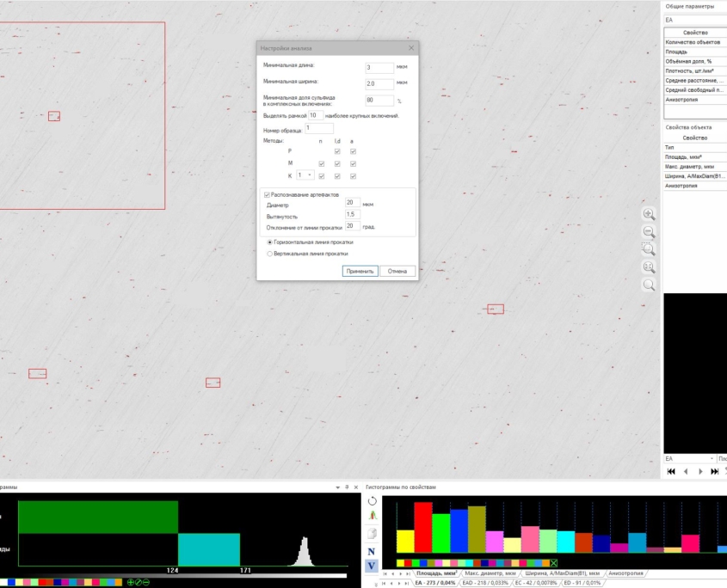Click the green plus circle icon under the threshold histogram
Viewport: 727px width, 588px height.
point(131,582)
